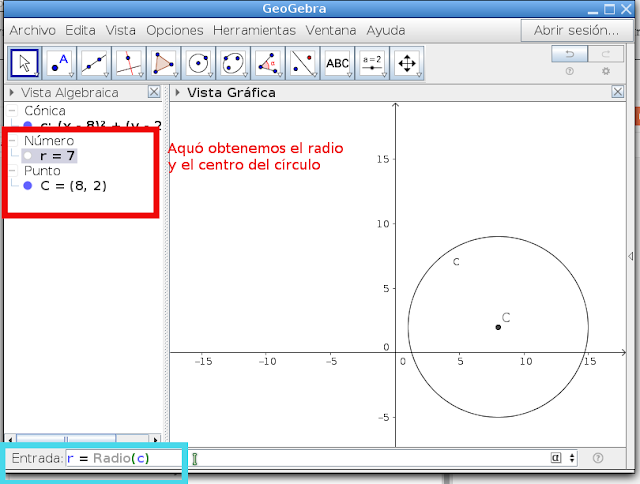
Task: Expand Vista Gráfica style bar triangle
Action: coord(177,93)
